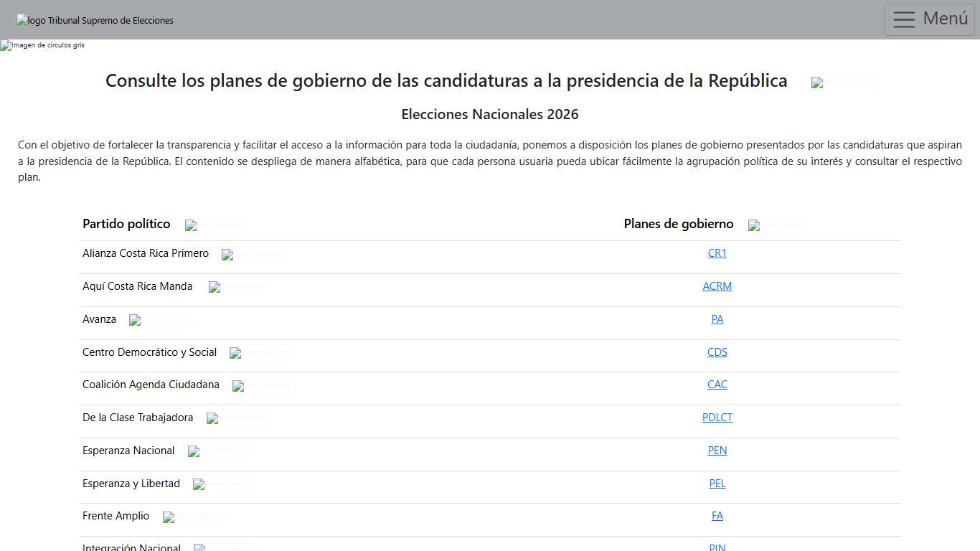Open the ACRM government plan
The height and width of the screenshot is (551, 980).
[x=717, y=286]
